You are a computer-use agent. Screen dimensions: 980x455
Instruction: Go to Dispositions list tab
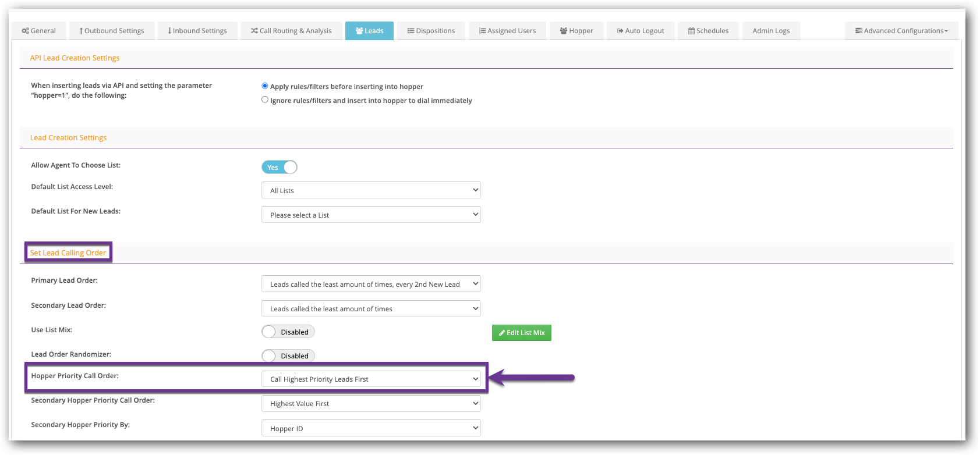[x=431, y=31]
